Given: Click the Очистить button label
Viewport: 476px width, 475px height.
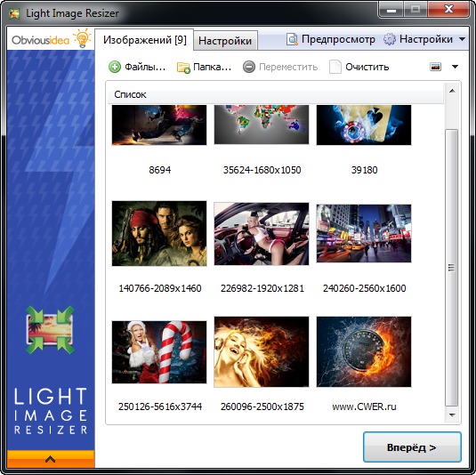Looking at the screenshot, I should point(367,67).
